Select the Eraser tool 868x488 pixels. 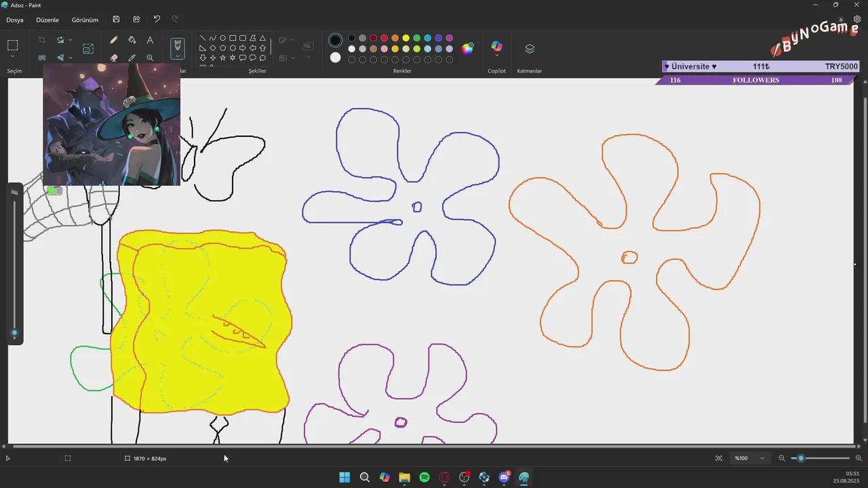pyautogui.click(x=114, y=58)
